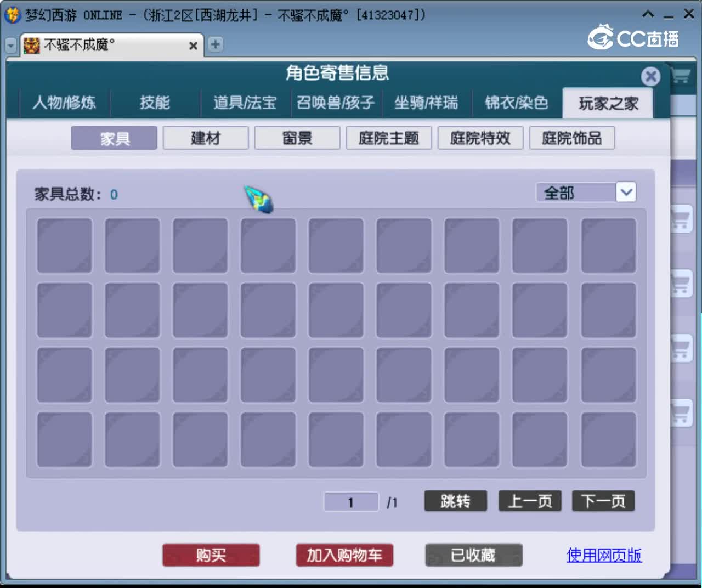
Task: Close the 角色寄售信息 dialog
Action: coord(650,76)
